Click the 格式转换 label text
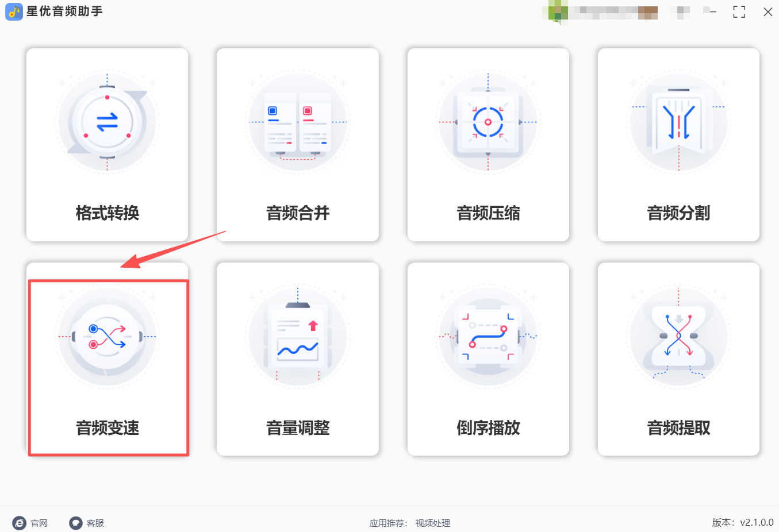This screenshot has height=532, width=779. 108,213
